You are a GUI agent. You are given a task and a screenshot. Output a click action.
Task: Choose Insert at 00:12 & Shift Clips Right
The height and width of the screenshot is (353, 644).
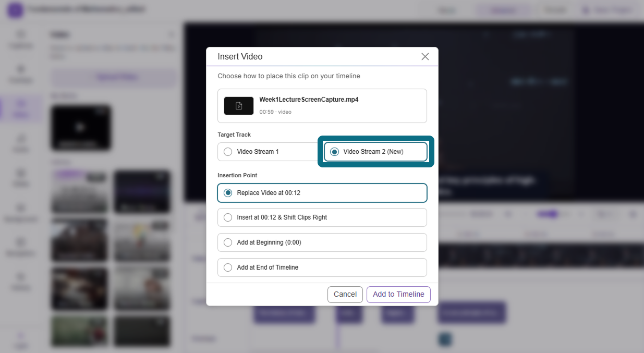[x=322, y=217]
